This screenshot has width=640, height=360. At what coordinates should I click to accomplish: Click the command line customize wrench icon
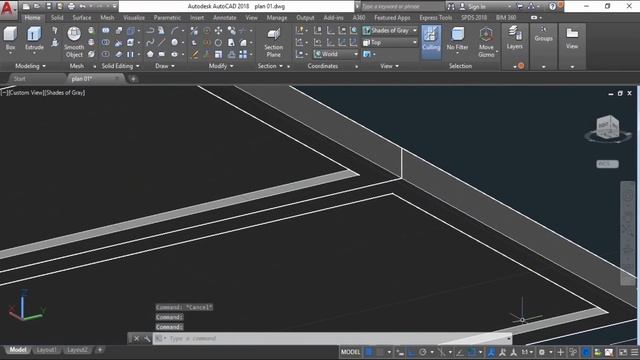147,338
